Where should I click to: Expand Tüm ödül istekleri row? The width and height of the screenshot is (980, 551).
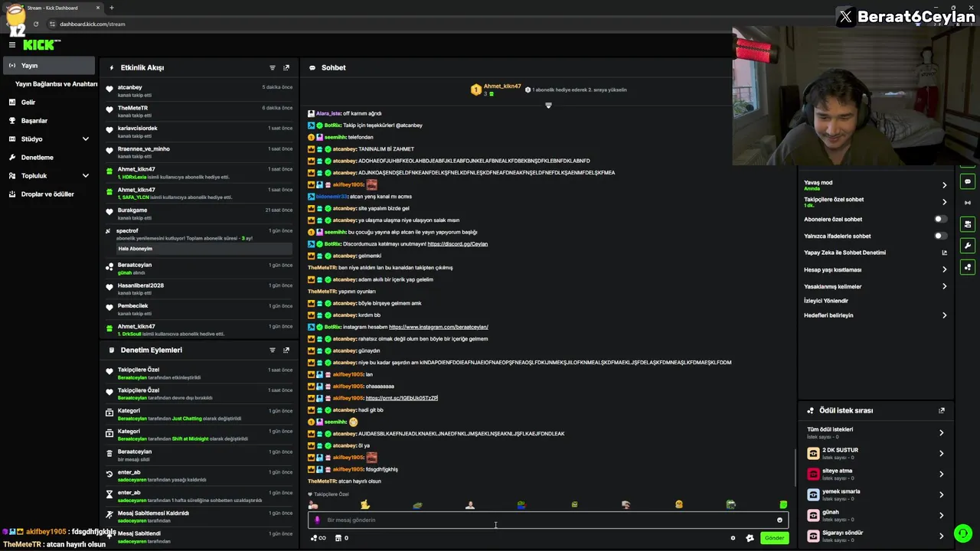point(876,432)
